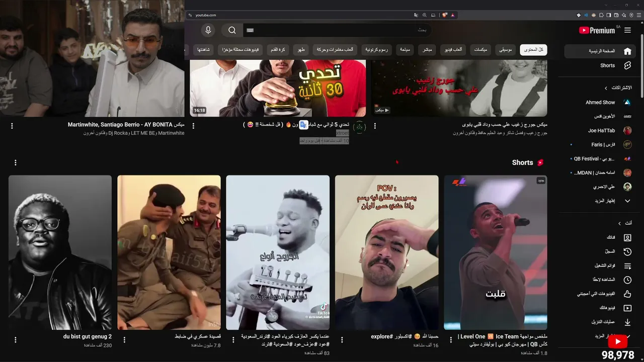The image size is (644, 362).
Task: Select the ألعاب مغامرات وحركة filter chip
Action: point(335,50)
